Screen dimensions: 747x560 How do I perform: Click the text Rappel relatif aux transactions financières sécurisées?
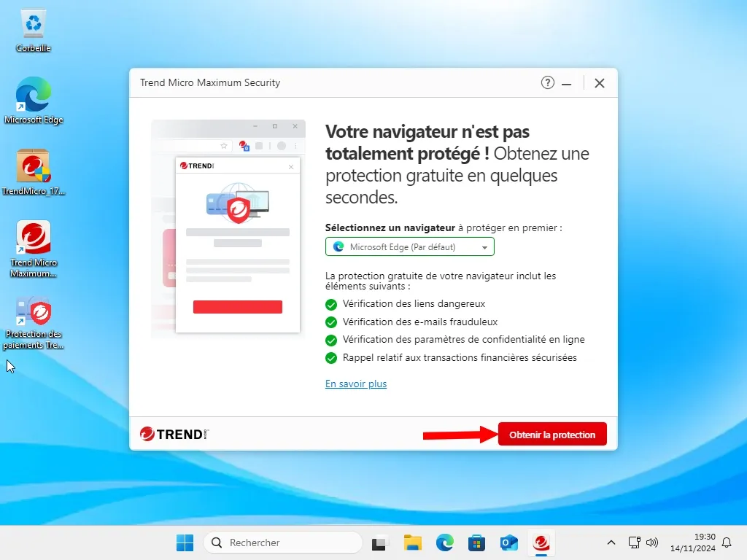pos(460,357)
